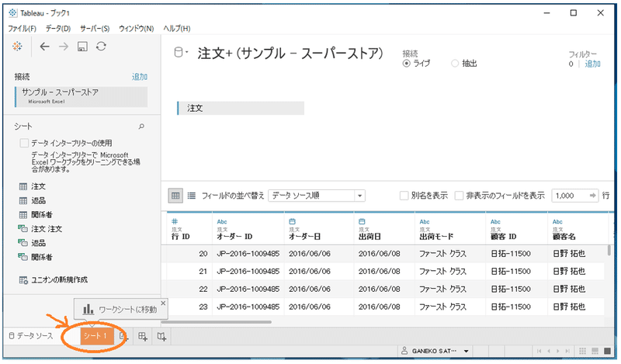621x364 pixels.
Task: Open the ファイル(F) menu
Action: (22, 29)
